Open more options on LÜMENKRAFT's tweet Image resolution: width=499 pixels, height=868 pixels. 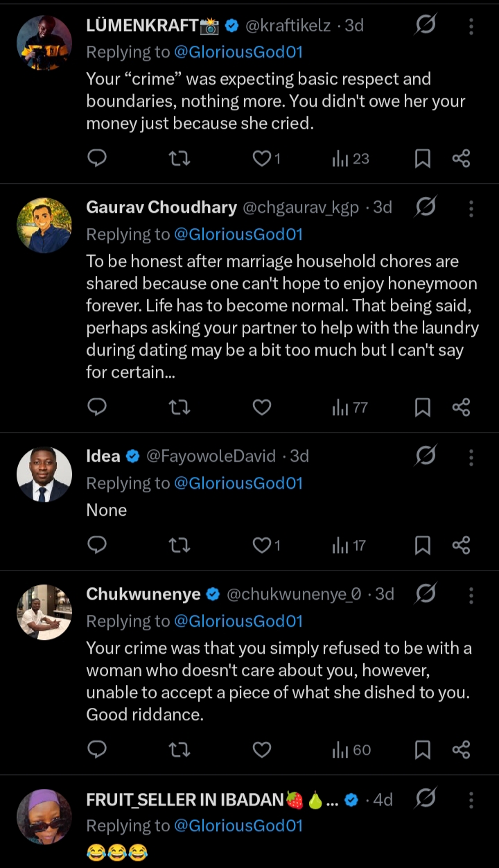coord(471,26)
